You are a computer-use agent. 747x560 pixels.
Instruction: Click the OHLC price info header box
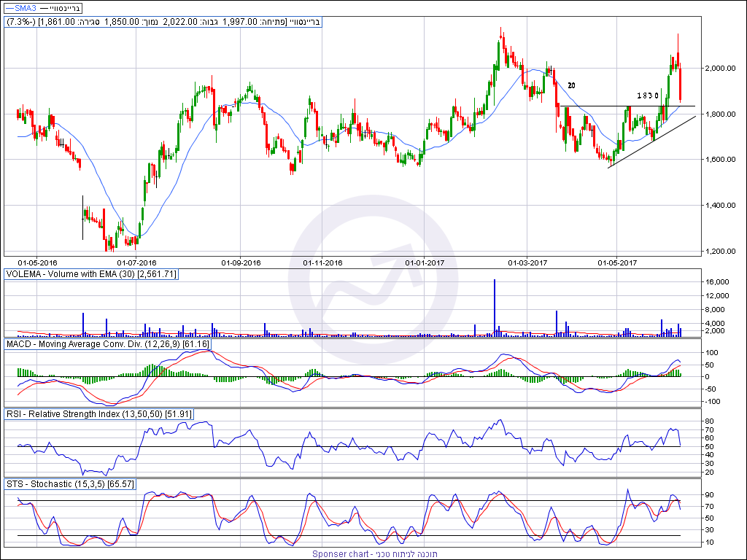tap(163, 22)
